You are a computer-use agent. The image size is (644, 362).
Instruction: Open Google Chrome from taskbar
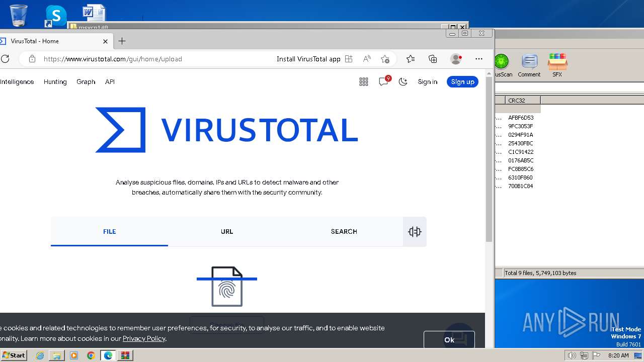tap(91, 355)
